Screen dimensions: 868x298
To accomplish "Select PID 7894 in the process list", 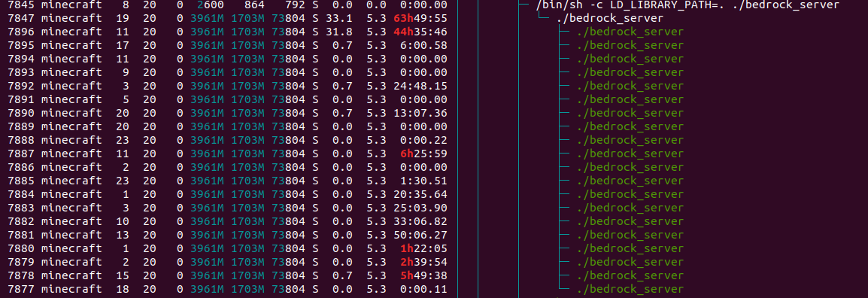I will point(22,59).
